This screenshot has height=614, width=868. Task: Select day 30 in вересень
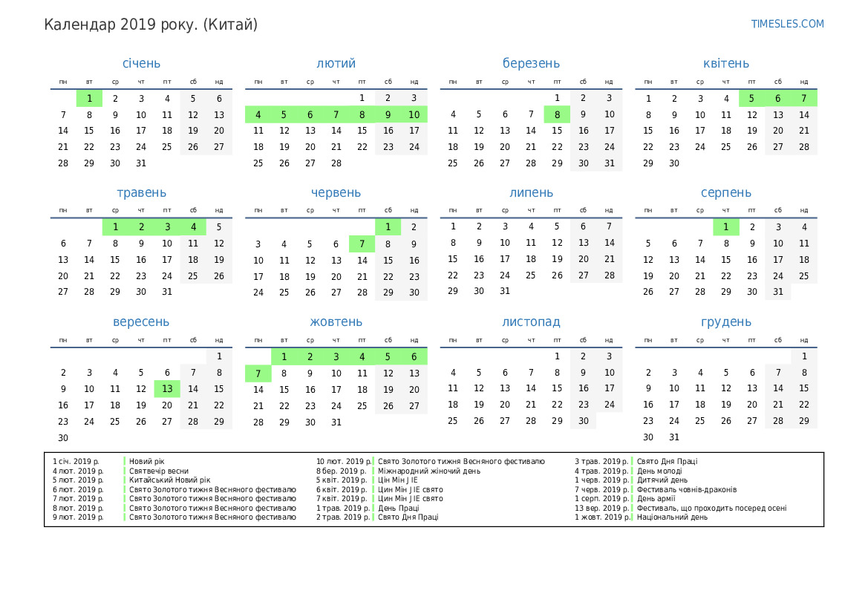click(x=63, y=438)
